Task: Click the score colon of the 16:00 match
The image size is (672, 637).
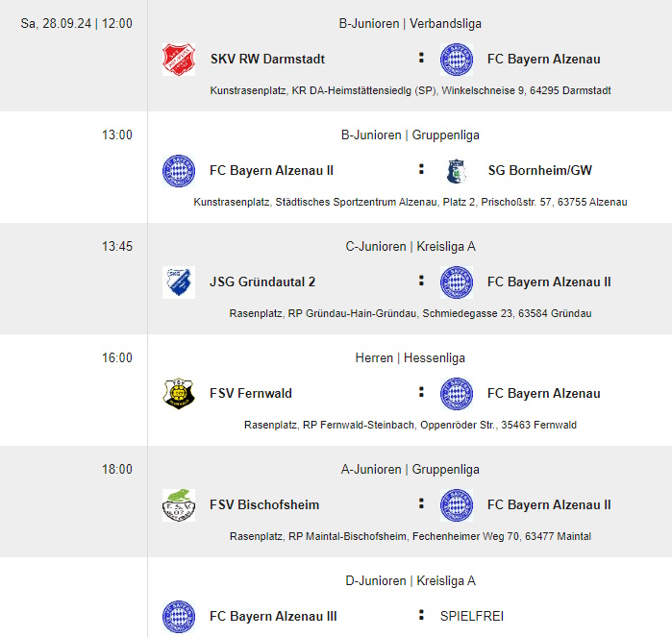Action: click(x=421, y=392)
